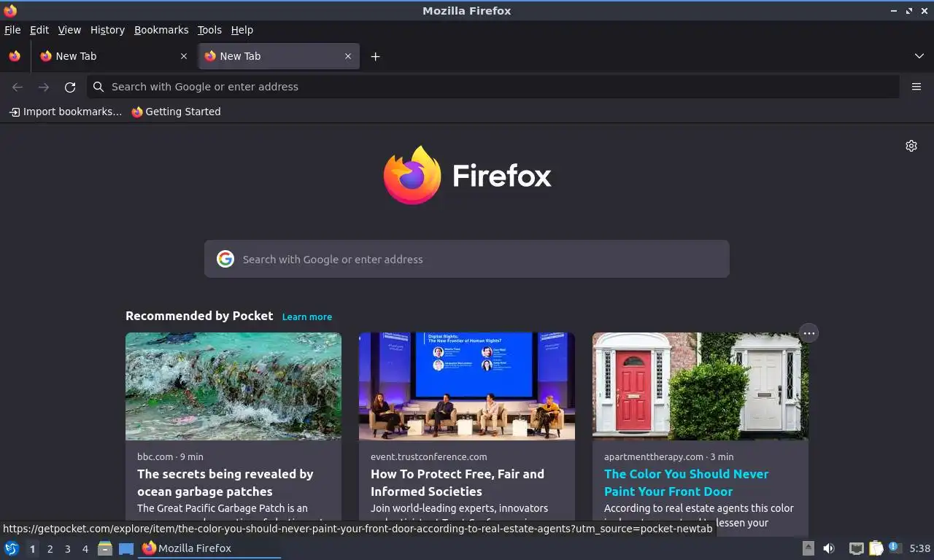Click 'Recommended by Pocket' heading
Image resolution: width=934 pixels, height=560 pixels.
[x=199, y=316]
